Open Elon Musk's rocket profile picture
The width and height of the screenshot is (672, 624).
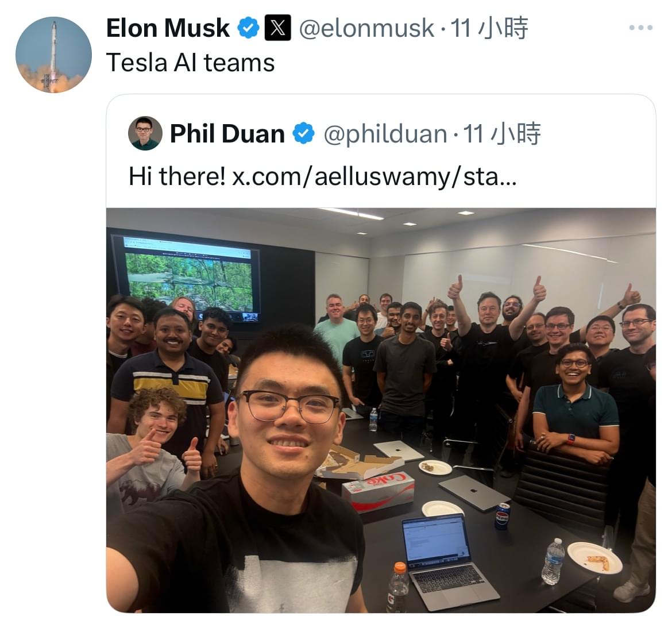53,55
